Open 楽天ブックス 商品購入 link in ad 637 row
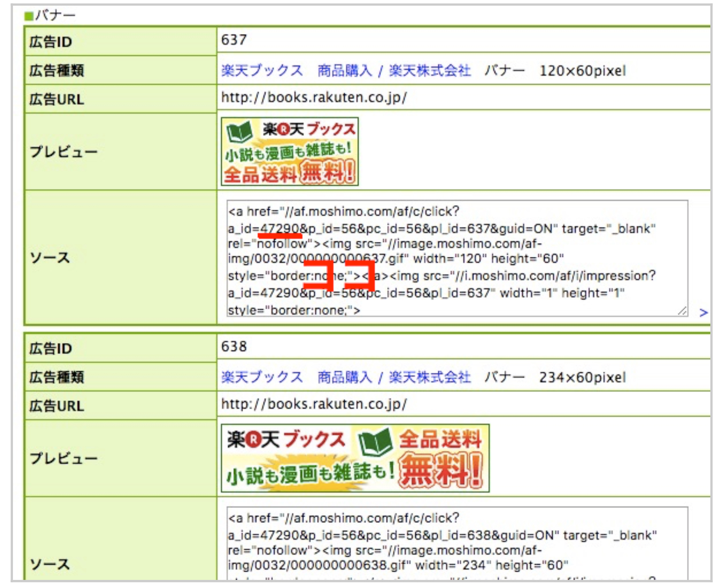 [297, 71]
